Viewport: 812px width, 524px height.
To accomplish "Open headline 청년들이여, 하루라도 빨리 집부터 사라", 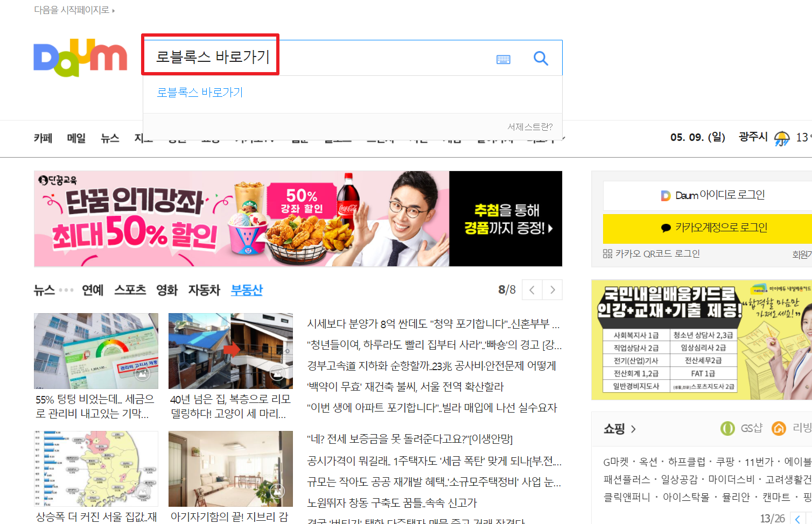I will (x=434, y=345).
